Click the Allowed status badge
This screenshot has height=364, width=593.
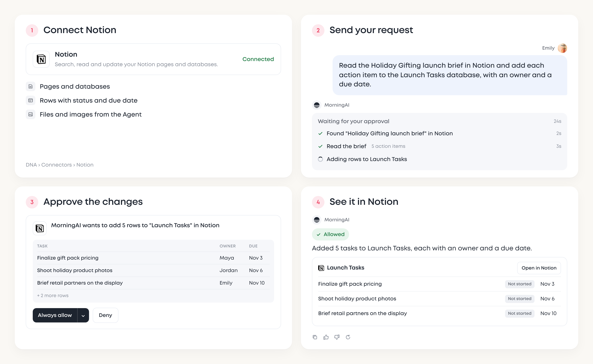pos(331,234)
